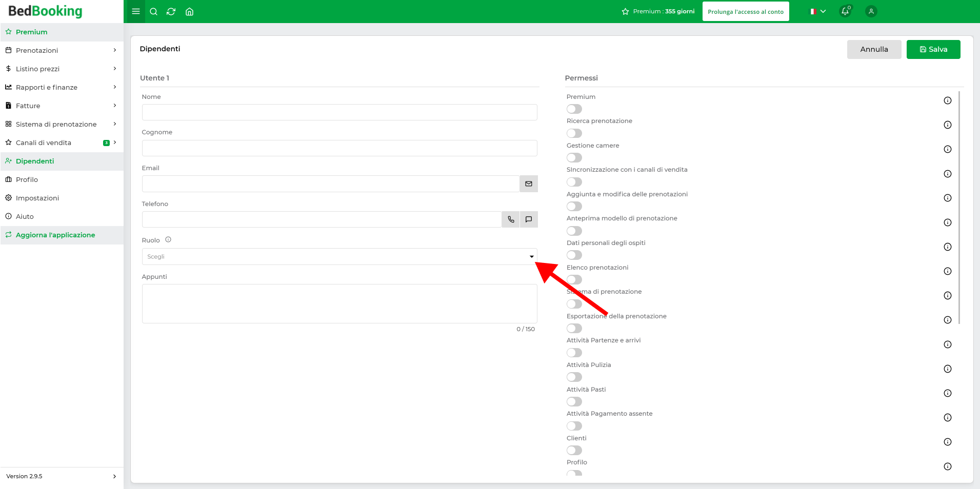This screenshot has width=980, height=489.
Task: Open info icon for Gestione camere
Action: [x=948, y=149]
